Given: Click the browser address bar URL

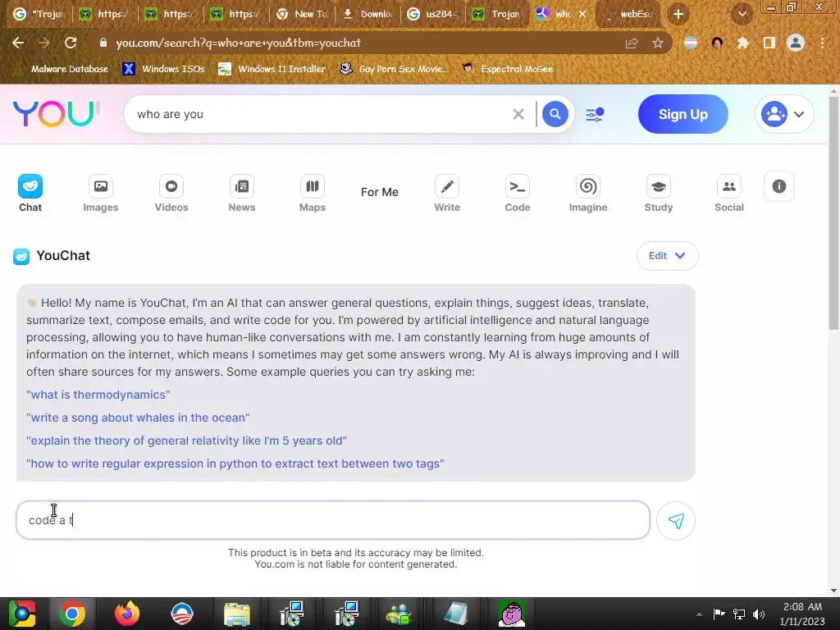Looking at the screenshot, I should pos(239,43).
